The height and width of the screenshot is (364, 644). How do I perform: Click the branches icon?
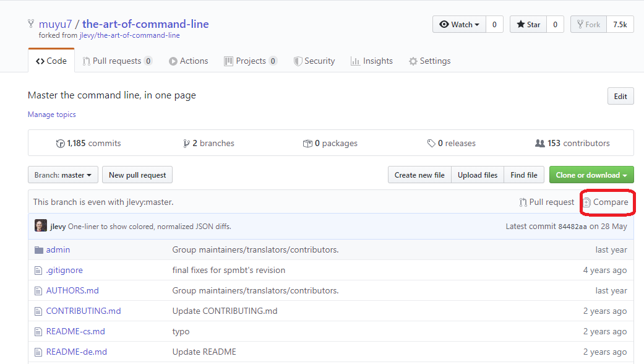click(x=186, y=144)
